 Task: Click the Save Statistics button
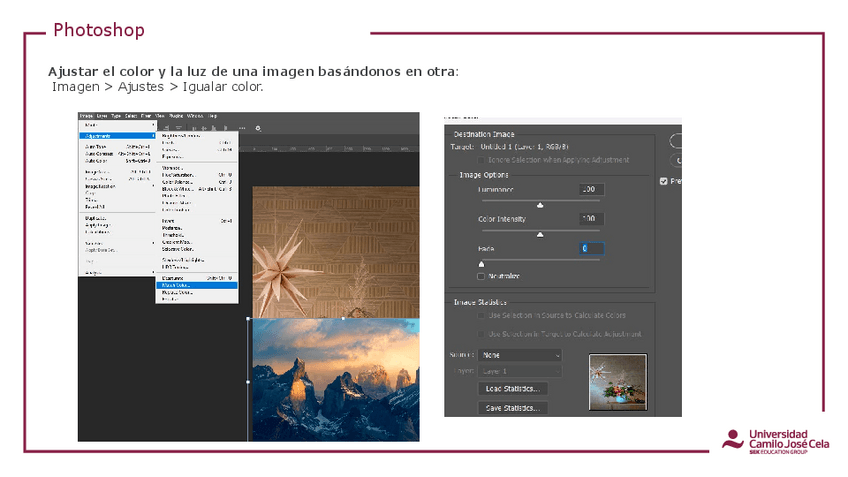point(514,408)
